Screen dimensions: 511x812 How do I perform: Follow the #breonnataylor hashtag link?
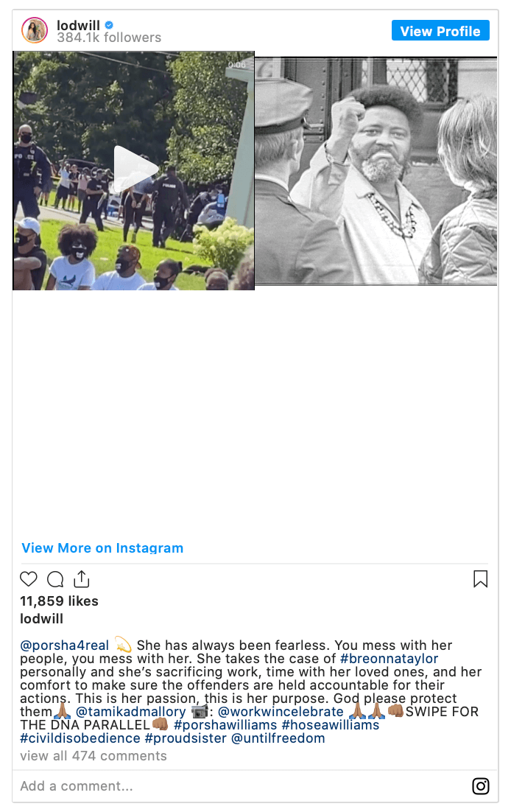390,659
